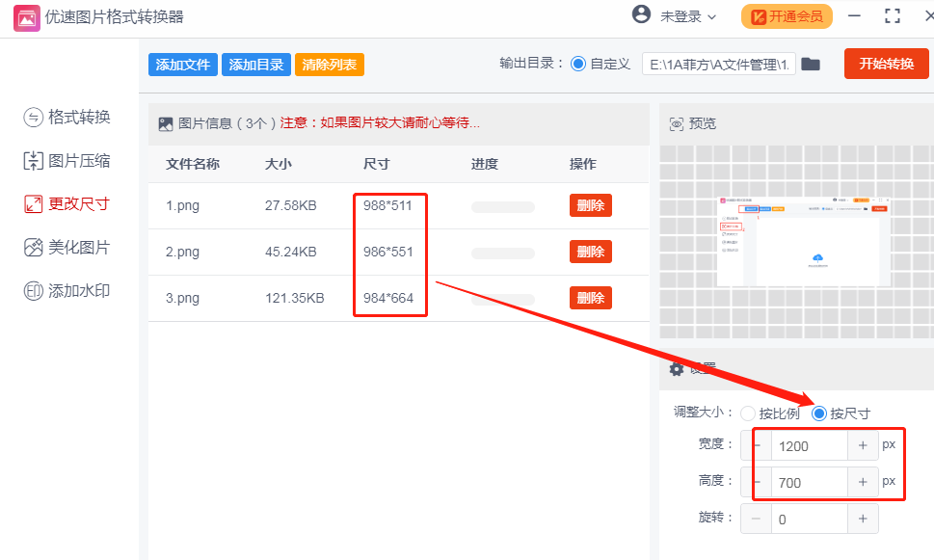The height and width of the screenshot is (560, 934).
Task: Click the 尺寸 column header
Action: point(377,164)
